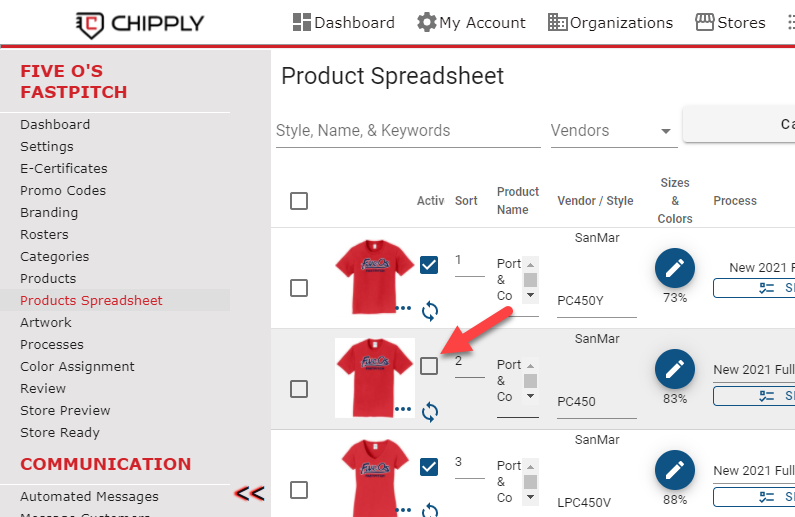Click down arrow in PC450Y product name box

pyautogui.click(x=530, y=295)
